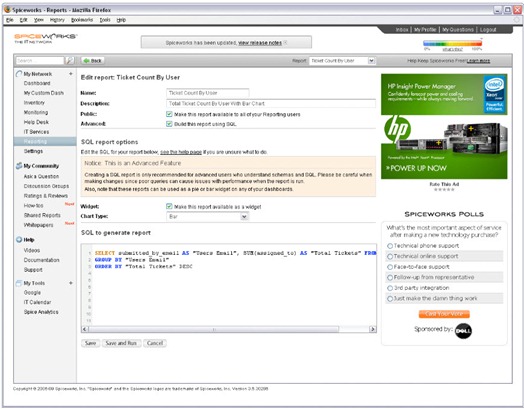Open the History menu

(x=57, y=20)
